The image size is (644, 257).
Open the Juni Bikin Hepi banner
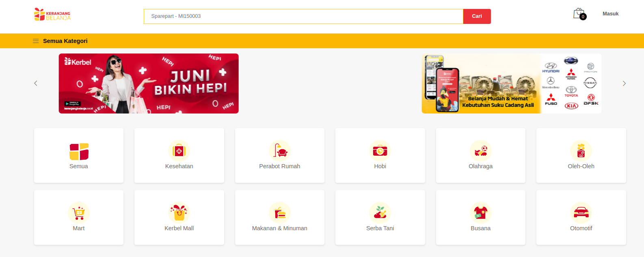(149, 84)
